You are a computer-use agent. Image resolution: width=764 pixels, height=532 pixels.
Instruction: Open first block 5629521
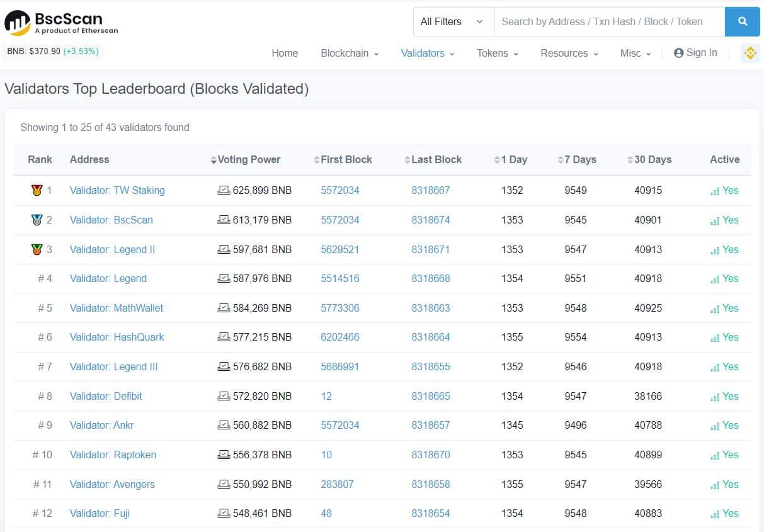click(x=340, y=249)
